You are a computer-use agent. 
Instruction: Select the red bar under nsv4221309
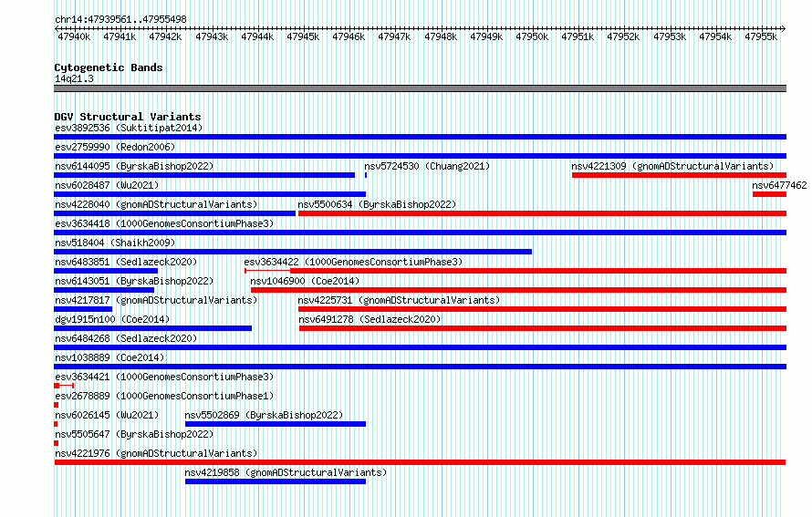[x=679, y=175]
